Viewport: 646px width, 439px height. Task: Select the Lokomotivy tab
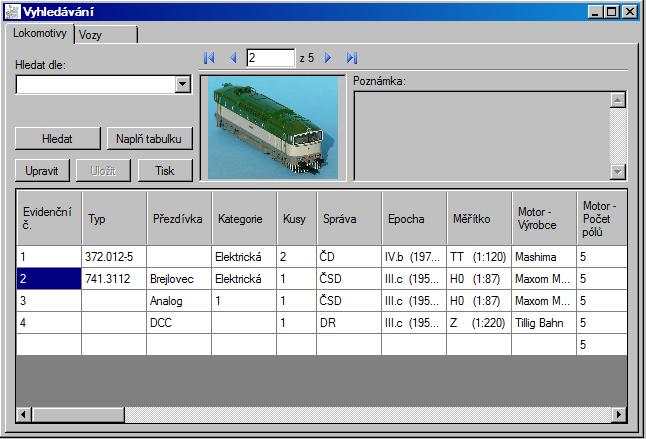(40, 33)
